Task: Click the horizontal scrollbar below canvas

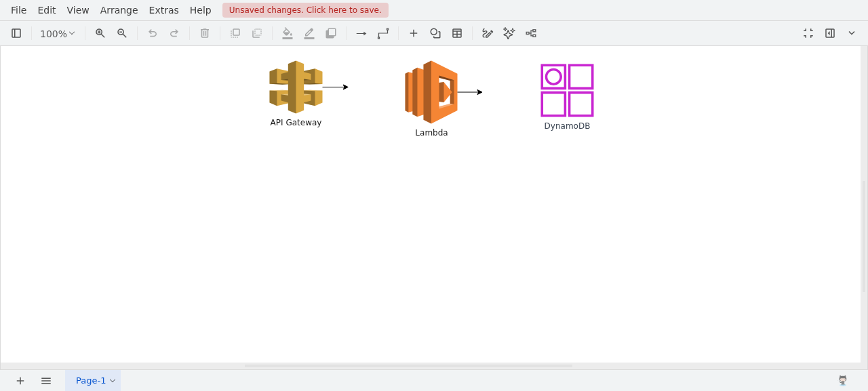Action: (x=408, y=366)
